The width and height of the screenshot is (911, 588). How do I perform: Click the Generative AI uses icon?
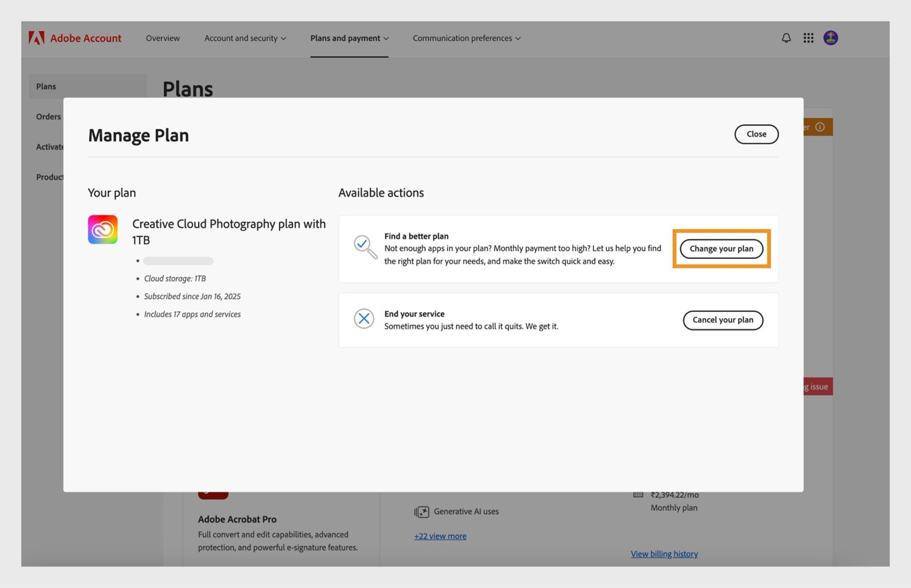point(422,512)
